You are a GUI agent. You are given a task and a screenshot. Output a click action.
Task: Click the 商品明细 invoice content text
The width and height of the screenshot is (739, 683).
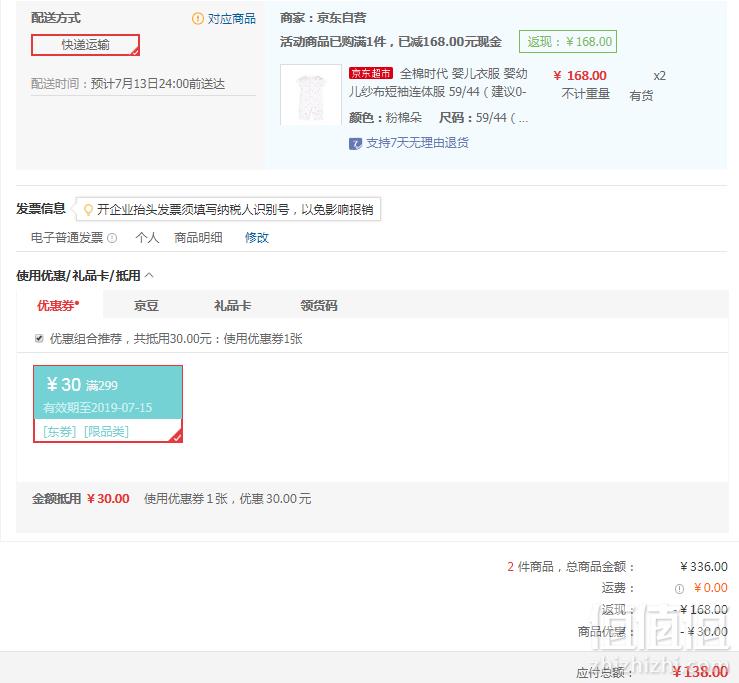pyautogui.click(x=198, y=238)
